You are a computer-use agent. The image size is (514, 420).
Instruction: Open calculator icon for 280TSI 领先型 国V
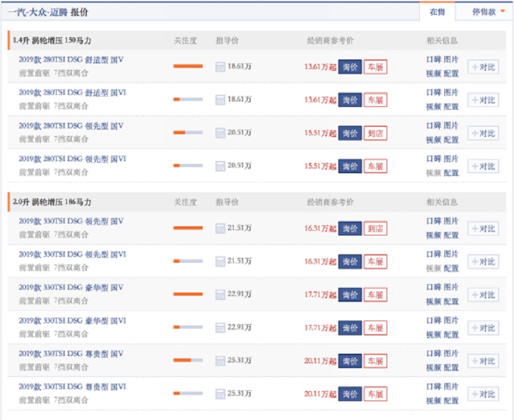tap(220, 133)
